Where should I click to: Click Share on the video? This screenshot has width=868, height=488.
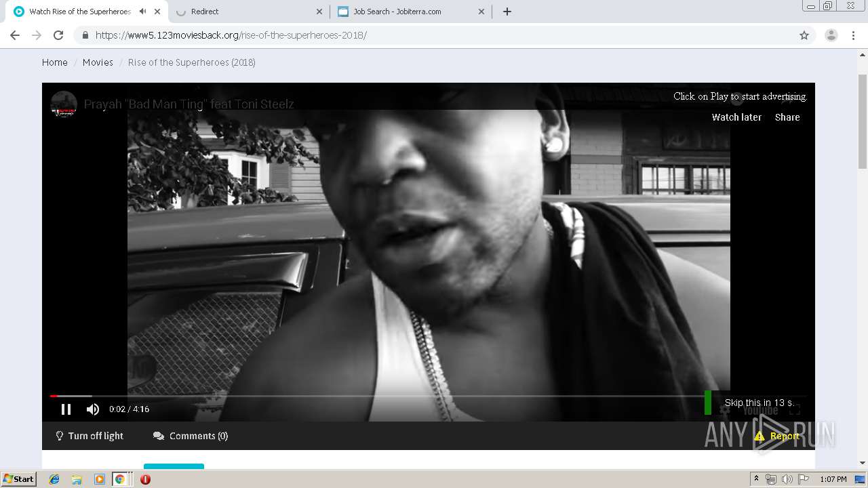click(x=787, y=117)
